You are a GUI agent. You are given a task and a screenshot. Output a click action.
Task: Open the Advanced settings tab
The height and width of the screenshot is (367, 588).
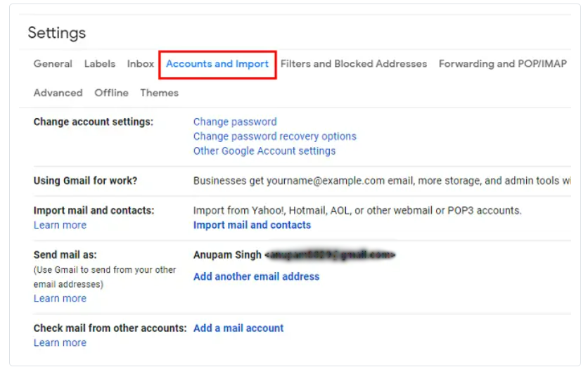pyautogui.click(x=58, y=93)
